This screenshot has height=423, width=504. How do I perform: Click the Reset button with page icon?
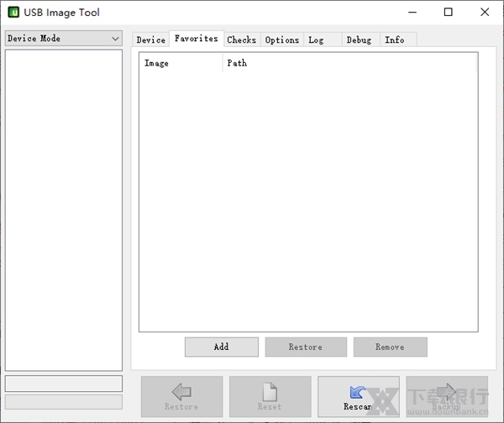pos(270,396)
